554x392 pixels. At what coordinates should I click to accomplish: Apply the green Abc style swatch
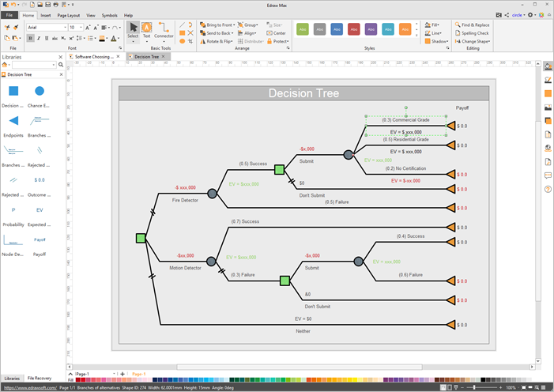coord(302,29)
